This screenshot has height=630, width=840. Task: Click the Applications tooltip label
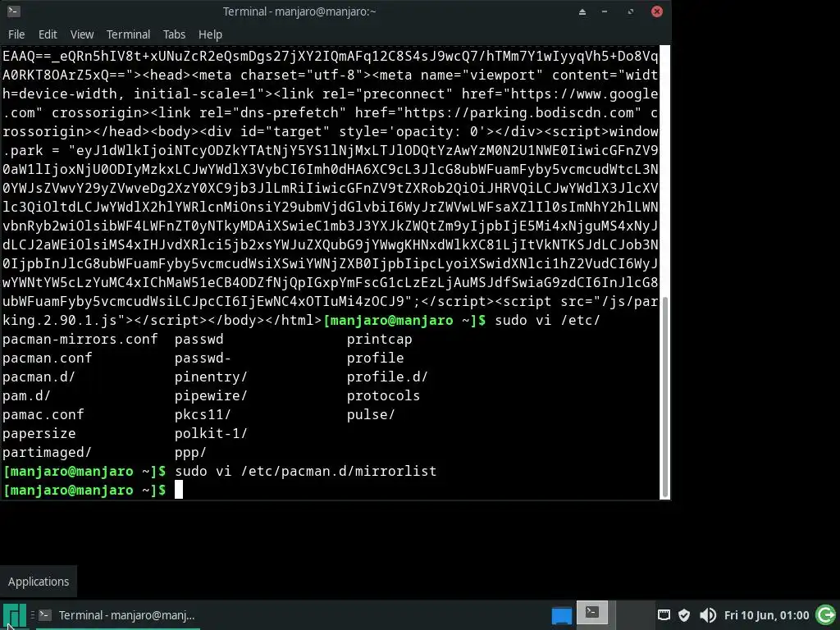point(39,582)
